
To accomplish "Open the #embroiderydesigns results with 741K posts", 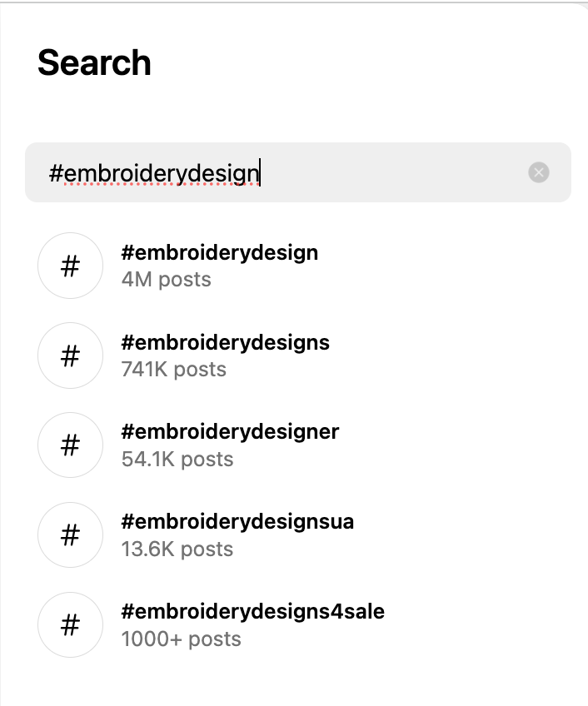I will click(225, 342).
